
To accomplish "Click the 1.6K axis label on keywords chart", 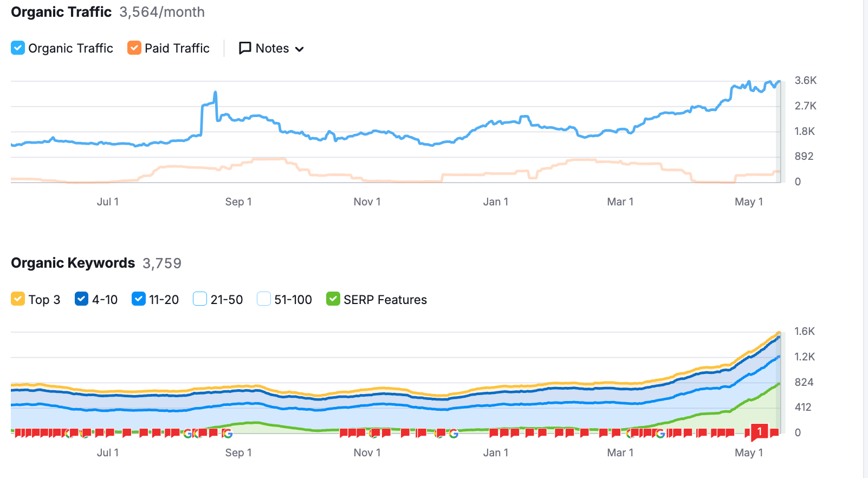I will coord(805,331).
